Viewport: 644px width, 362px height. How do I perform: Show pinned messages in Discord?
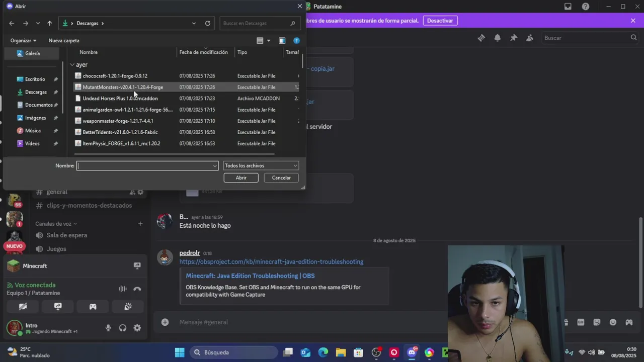[x=514, y=38]
